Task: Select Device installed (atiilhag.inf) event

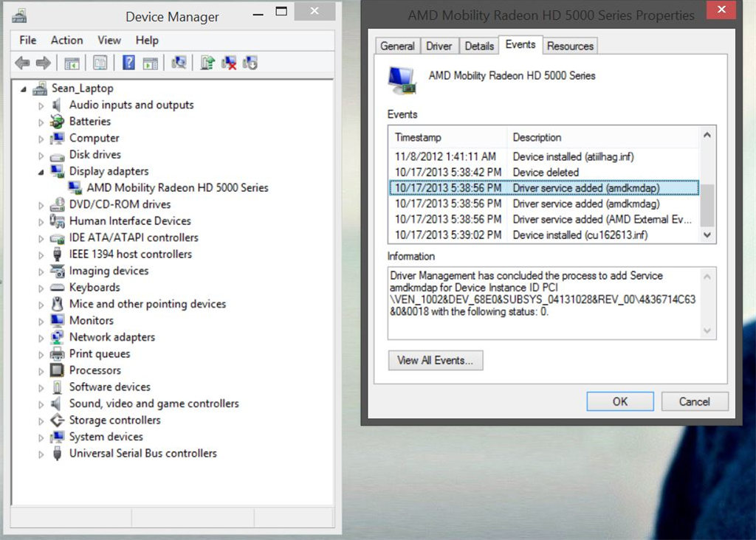Action: tap(544, 156)
